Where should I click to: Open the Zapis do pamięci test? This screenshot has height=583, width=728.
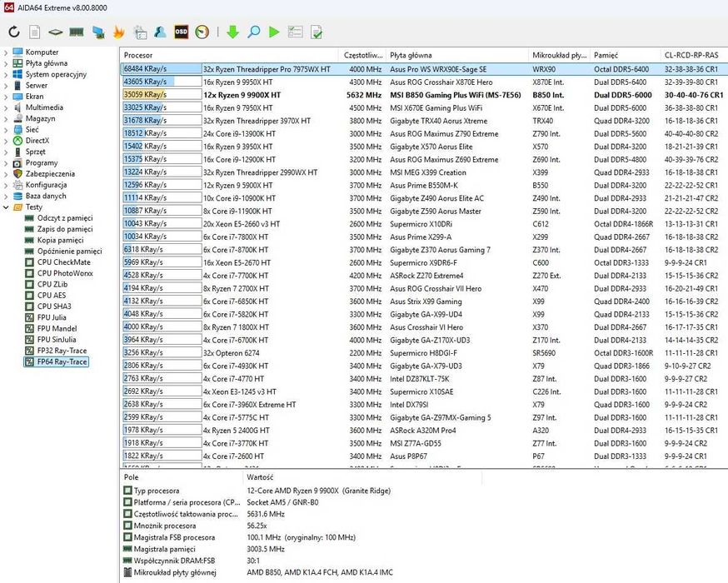(64, 229)
